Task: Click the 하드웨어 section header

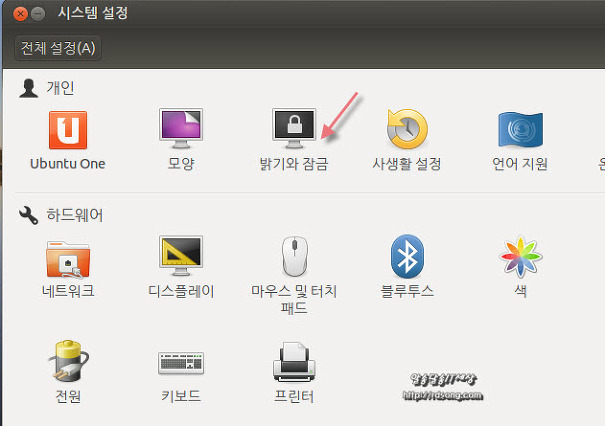Action: point(74,214)
